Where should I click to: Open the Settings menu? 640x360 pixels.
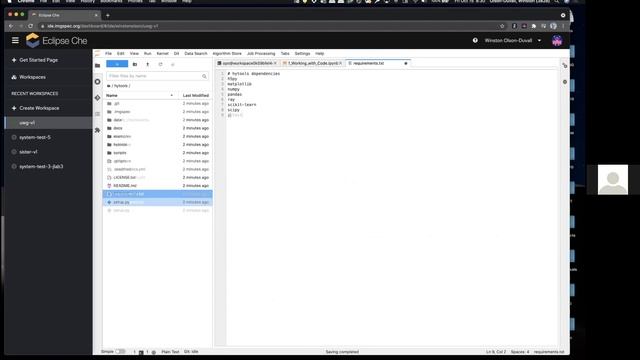302,53
